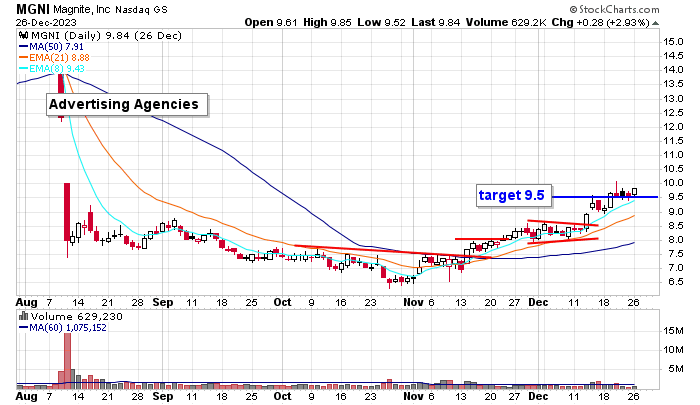Click Oct on the price chart date axis
The height and width of the screenshot is (405, 700).
coord(282,302)
